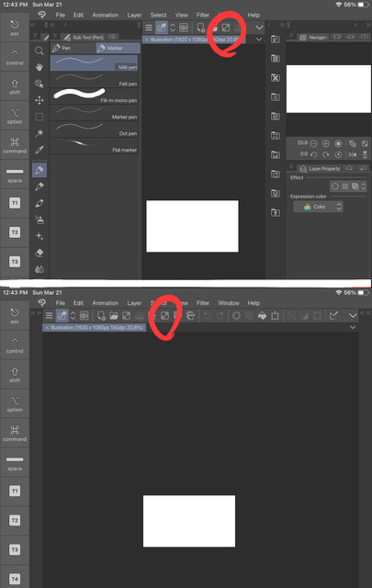Click Reset rotation icon in Navigator
Screen dimensions: 372x588
(338, 154)
